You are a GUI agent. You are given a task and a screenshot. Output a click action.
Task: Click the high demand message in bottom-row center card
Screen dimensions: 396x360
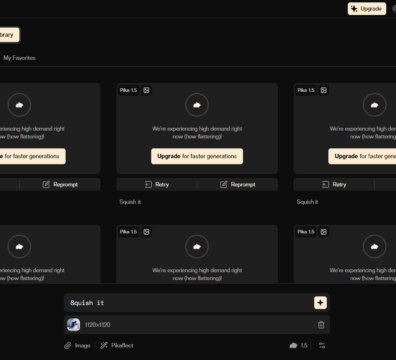pyautogui.click(x=197, y=274)
